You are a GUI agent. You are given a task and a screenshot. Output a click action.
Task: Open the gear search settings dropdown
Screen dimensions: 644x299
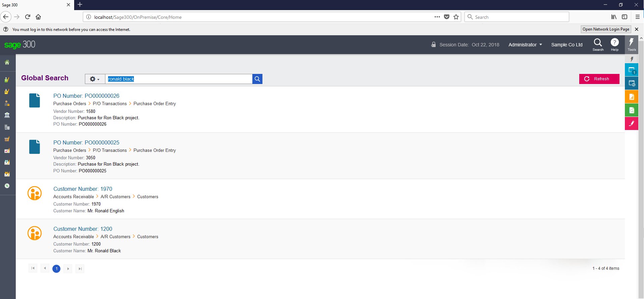pyautogui.click(x=95, y=79)
